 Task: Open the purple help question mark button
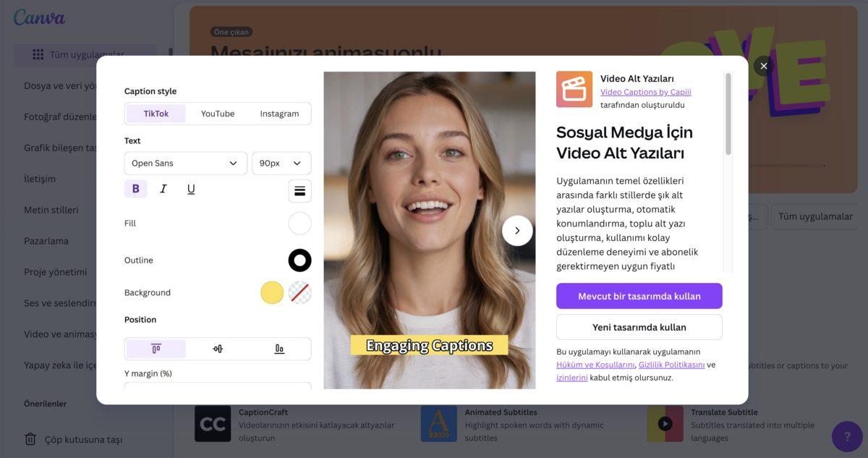(x=847, y=436)
